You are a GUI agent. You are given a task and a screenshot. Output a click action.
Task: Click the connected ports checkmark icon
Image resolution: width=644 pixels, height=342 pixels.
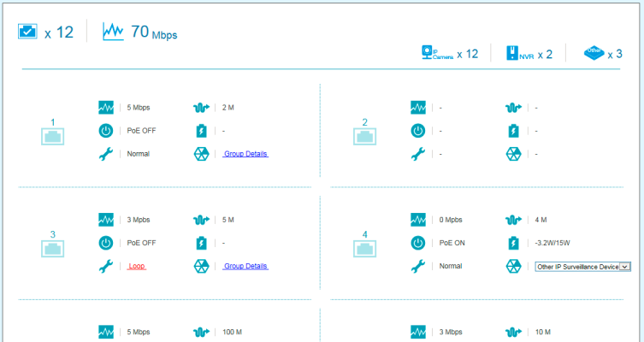[28, 32]
